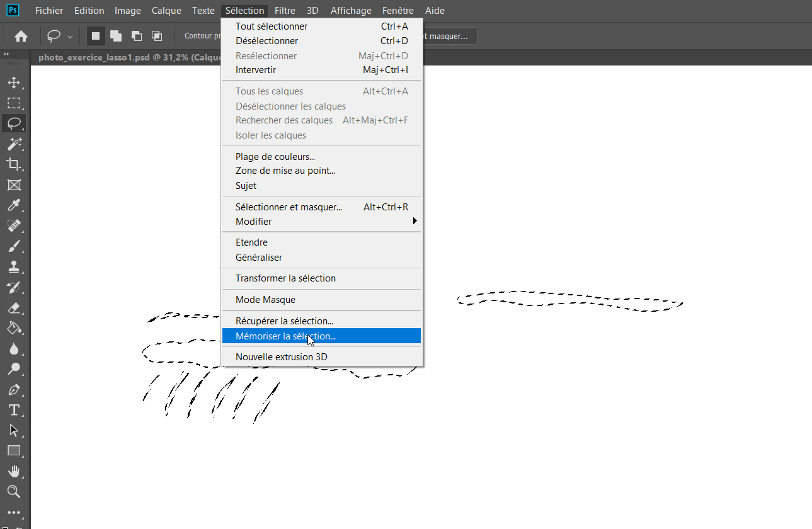Select the Rectangular Marquee tool
The height and width of the screenshot is (529, 812).
tap(14, 103)
